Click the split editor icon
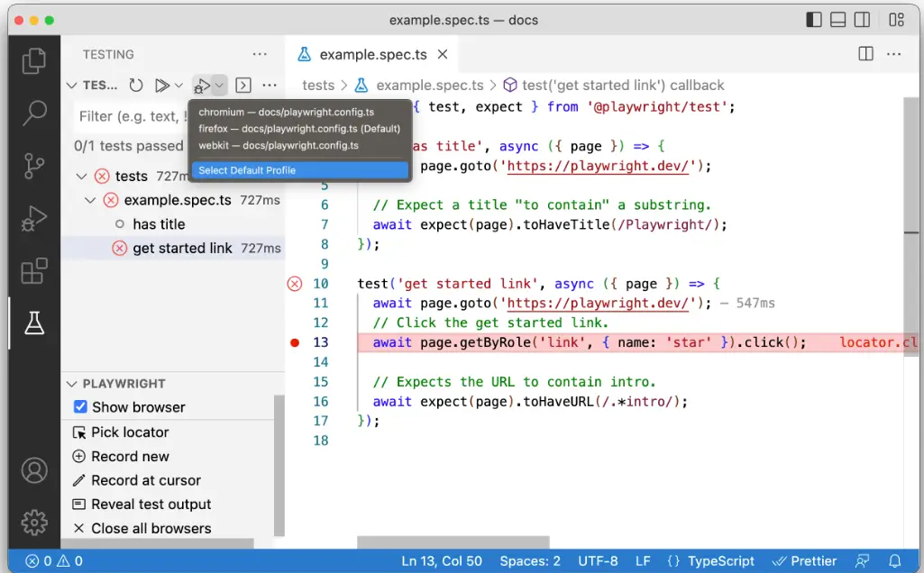Image resolution: width=924 pixels, height=573 pixels. point(865,54)
